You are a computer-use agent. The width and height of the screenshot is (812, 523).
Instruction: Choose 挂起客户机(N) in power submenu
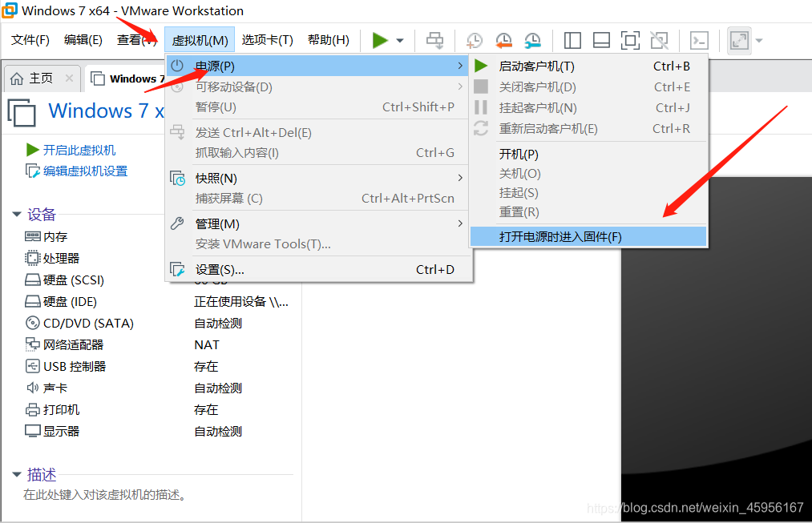tap(588, 107)
